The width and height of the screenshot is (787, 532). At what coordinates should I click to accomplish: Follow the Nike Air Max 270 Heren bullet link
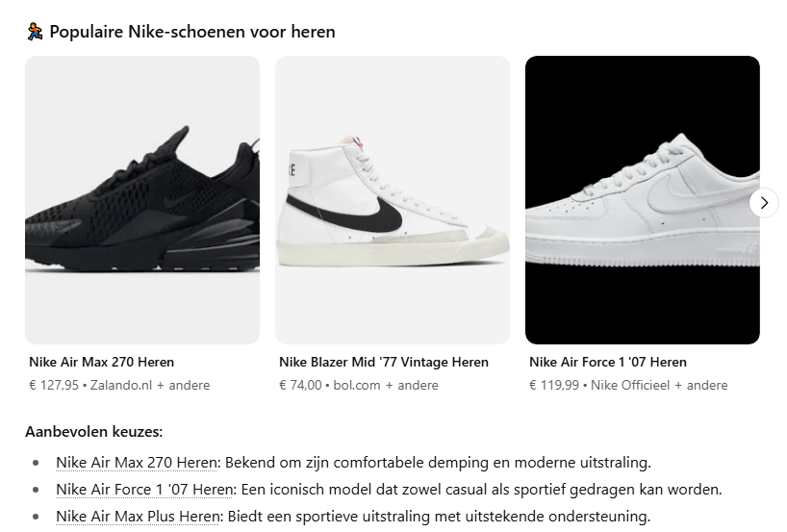[137, 462]
